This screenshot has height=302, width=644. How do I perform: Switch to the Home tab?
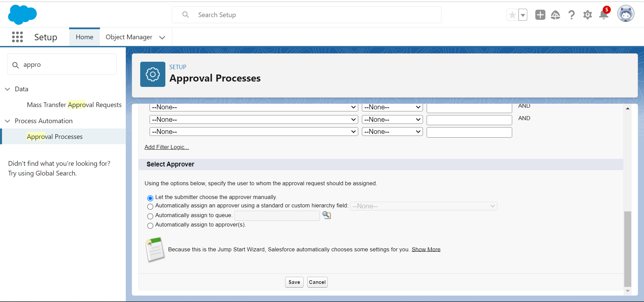(85, 37)
